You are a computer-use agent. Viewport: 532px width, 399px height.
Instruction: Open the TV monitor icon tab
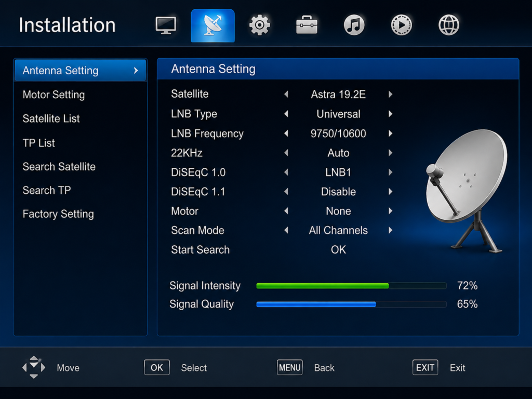166,25
